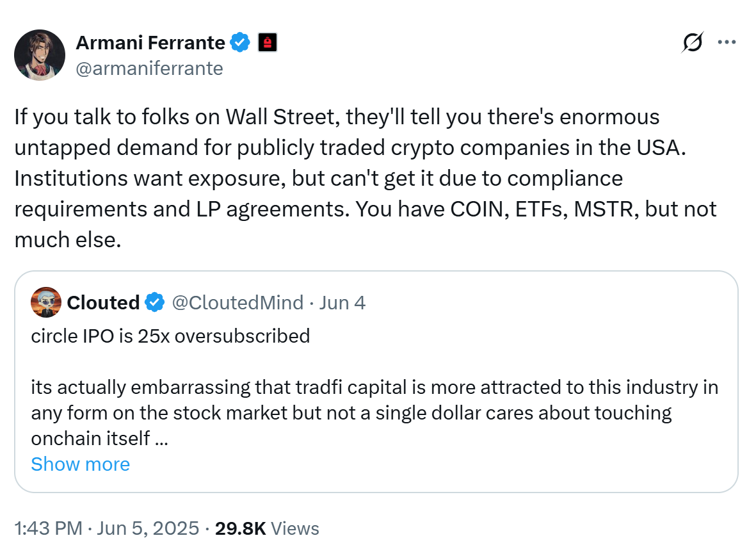This screenshot has height=554, width=756.
Task: Click the 1:43 PM Jun 5 timestamp
Action: point(106,528)
